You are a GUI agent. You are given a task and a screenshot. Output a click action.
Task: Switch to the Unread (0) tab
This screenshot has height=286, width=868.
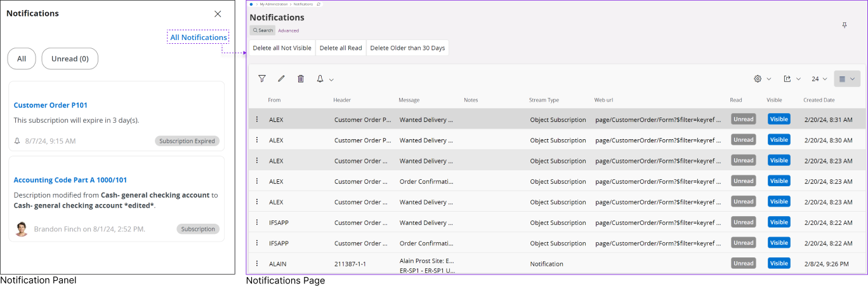coord(70,58)
